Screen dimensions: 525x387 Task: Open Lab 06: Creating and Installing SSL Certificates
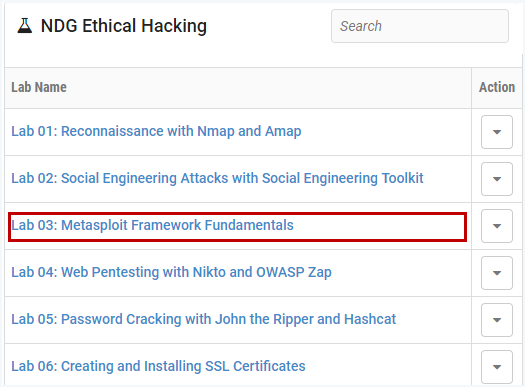(158, 366)
